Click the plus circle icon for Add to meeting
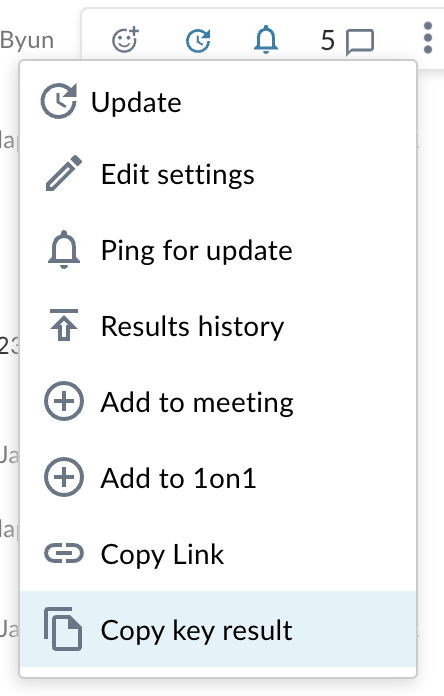Viewport: 444px width, 696px height. tap(64, 401)
